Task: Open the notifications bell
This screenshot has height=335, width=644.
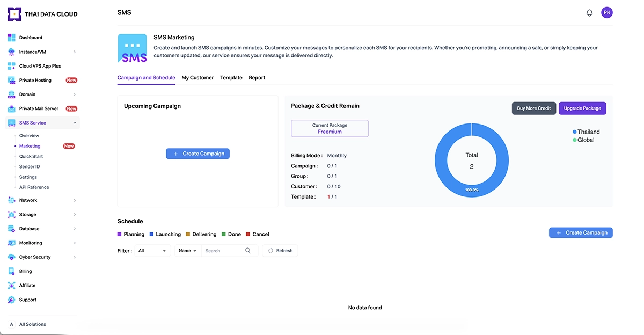Action: click(589, 13)
